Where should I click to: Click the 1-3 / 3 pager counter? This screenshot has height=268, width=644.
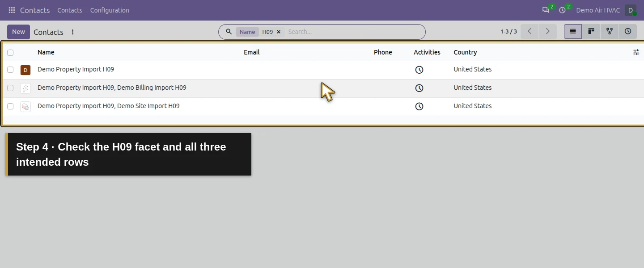click(508, 32)
